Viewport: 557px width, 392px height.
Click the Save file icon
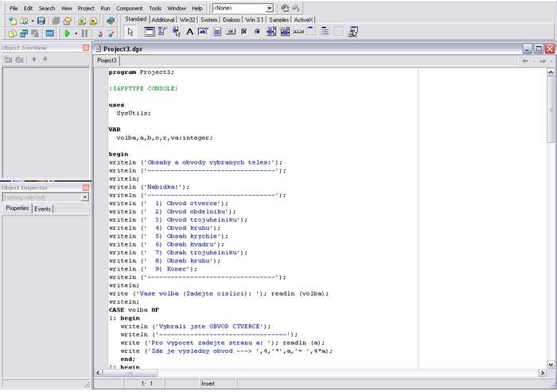pyautogui.click(x=41, y=20)
